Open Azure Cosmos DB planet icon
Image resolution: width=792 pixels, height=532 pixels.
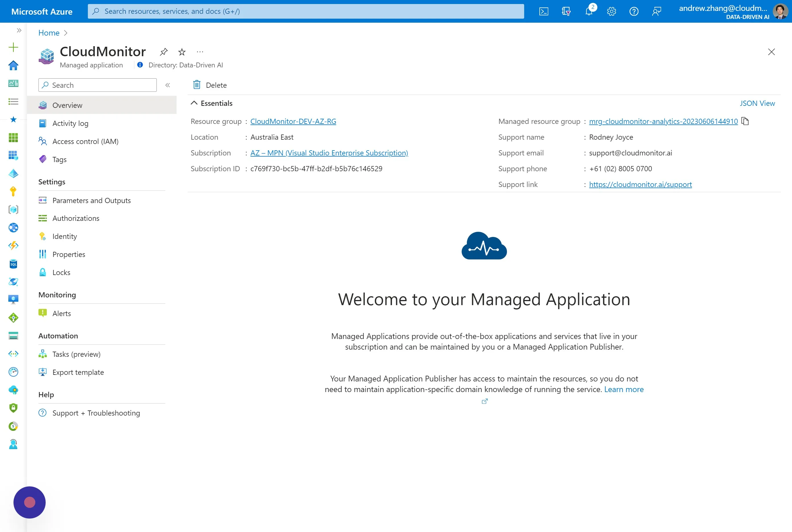13,282
